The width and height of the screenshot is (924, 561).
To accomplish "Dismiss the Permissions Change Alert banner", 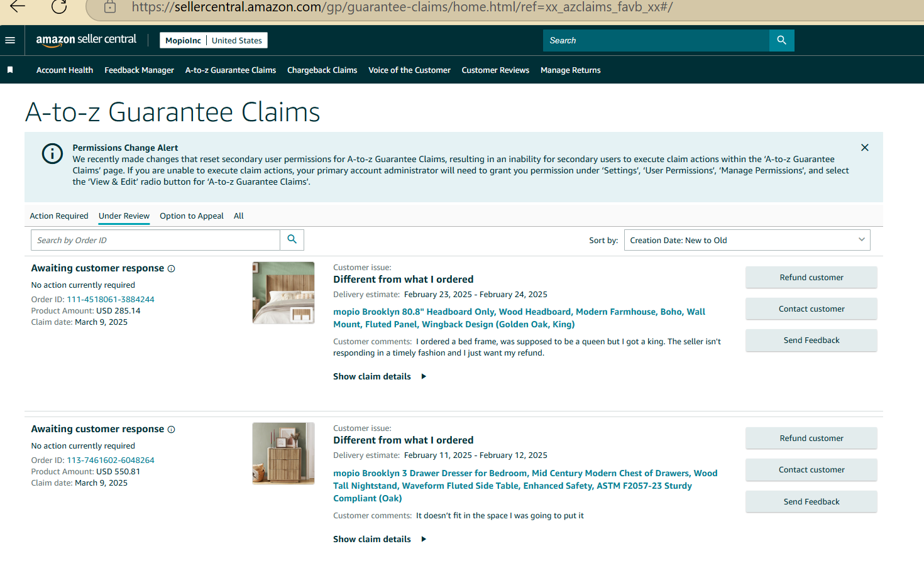I will (x=865, y=148).
